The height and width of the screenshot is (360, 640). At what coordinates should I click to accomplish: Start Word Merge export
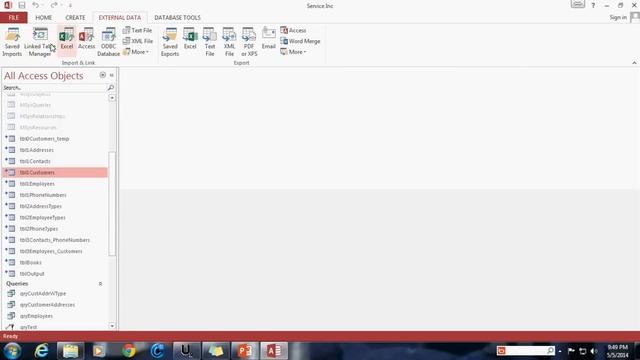pyautogui.click(x=300, y=41)
